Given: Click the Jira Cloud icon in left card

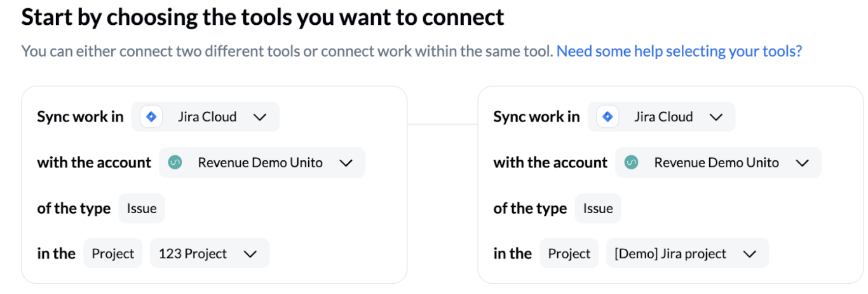Looking at the screenshot, I should point(151,117).
